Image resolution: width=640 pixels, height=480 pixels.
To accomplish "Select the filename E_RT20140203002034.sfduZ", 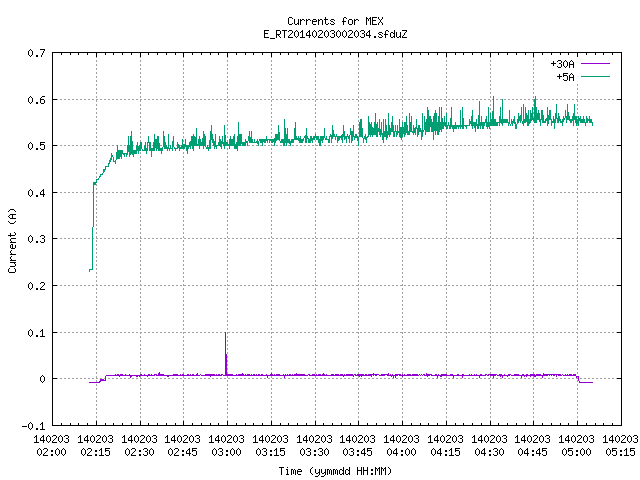I will [x=335, y=34].
